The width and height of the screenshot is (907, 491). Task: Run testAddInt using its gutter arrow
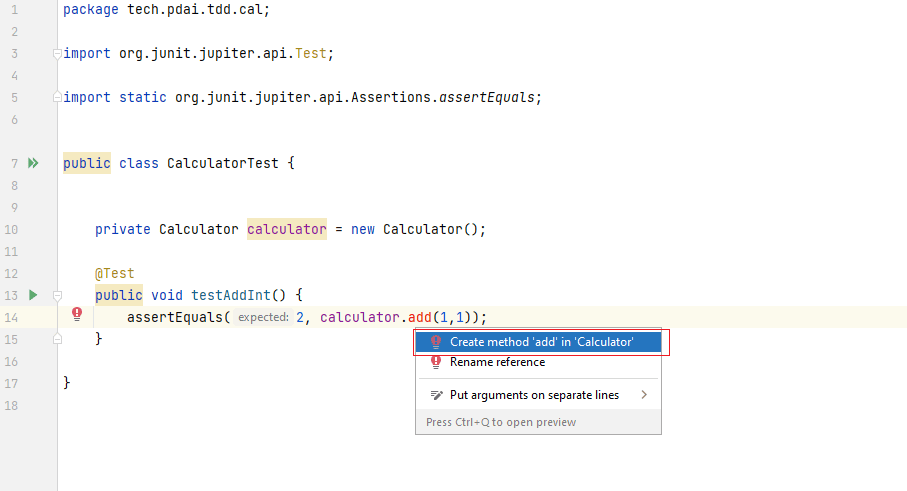(x=33, y=295)
